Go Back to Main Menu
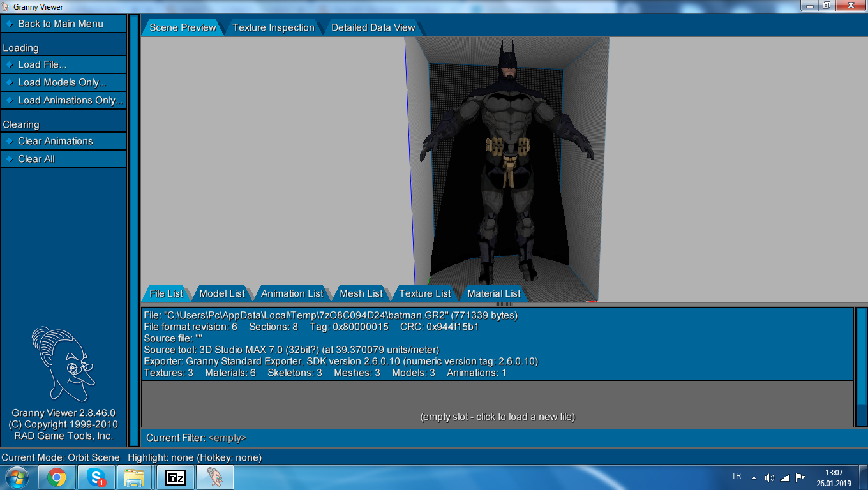The image size is (868, 490). point(63,24)
